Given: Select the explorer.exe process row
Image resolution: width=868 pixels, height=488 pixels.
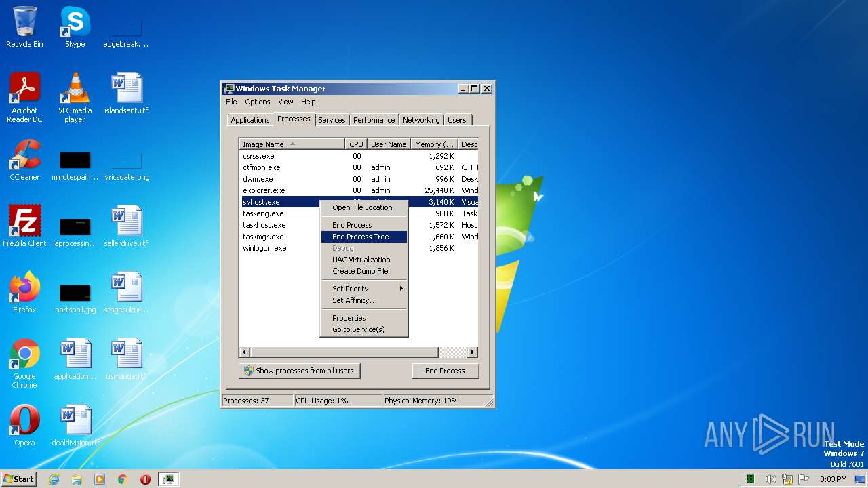Looking at the screenshot, I should [359, 190].
